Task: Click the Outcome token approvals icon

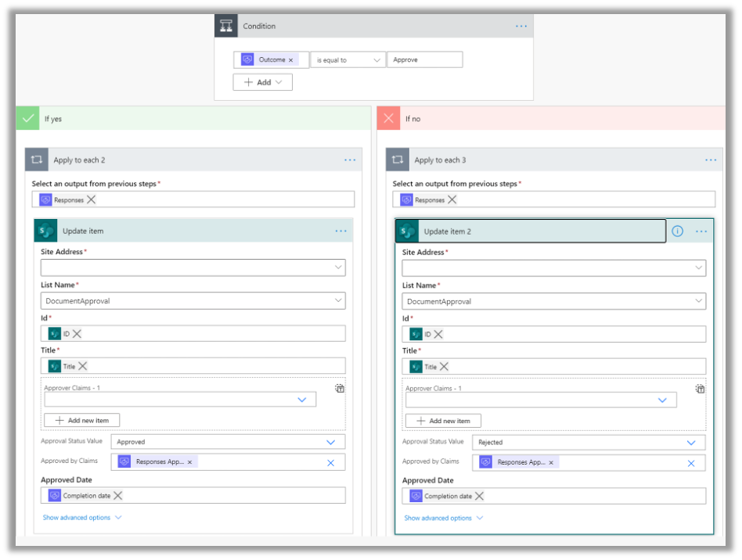Action: click(x=247, y=59)
